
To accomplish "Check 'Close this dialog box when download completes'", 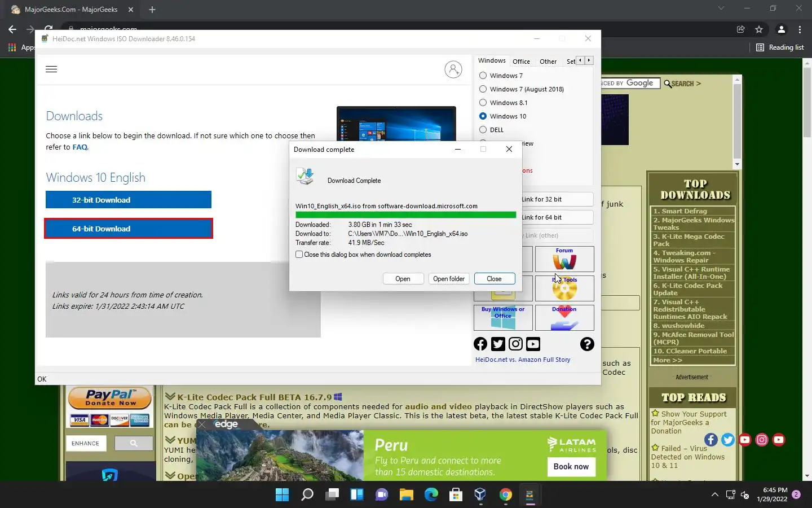I will point(299,255).
